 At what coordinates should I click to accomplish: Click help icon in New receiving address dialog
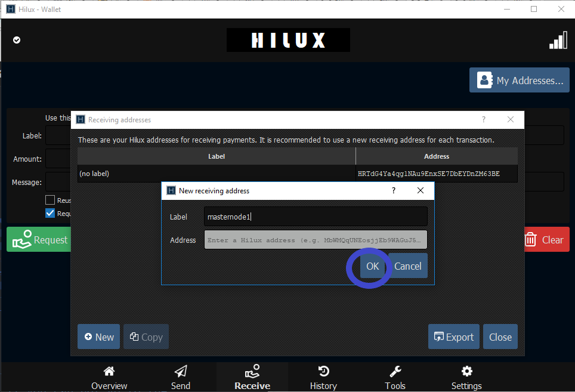pyautogui.click(x=394, y=190)
